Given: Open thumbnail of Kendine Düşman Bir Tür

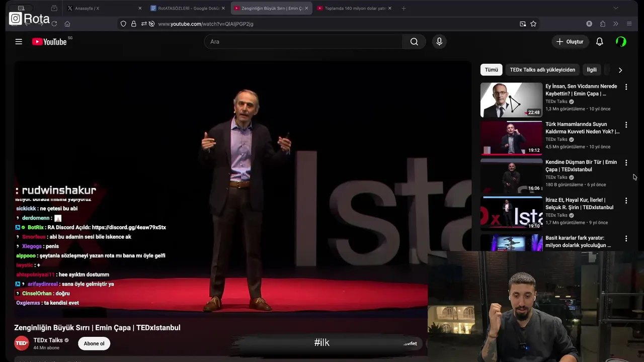Looking at the screenshot, I should pos(511,176).
